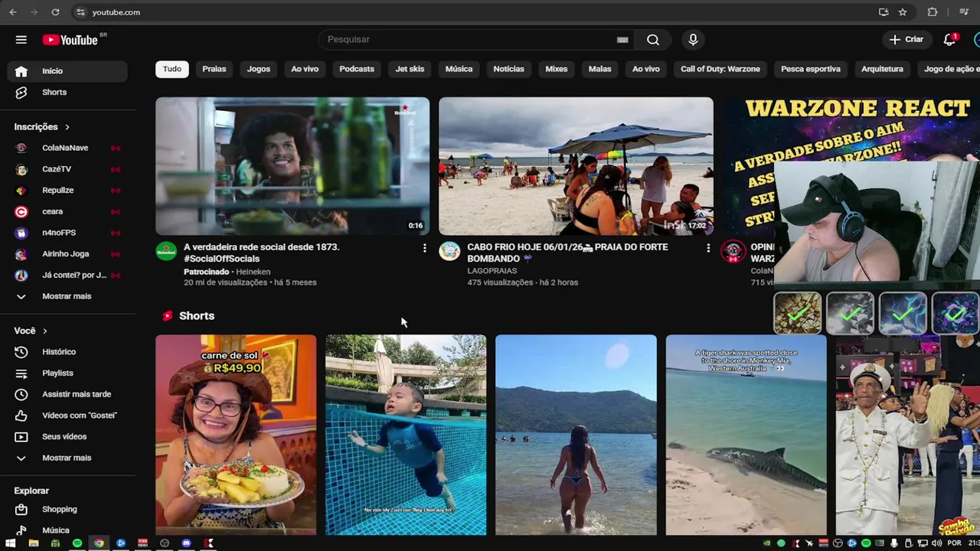Image resolution: width=980 pixels, height=551 pixels.
Task: Open the ColaNaNave subscription channel
Action: pyautogui.click(x=68, y=148)
